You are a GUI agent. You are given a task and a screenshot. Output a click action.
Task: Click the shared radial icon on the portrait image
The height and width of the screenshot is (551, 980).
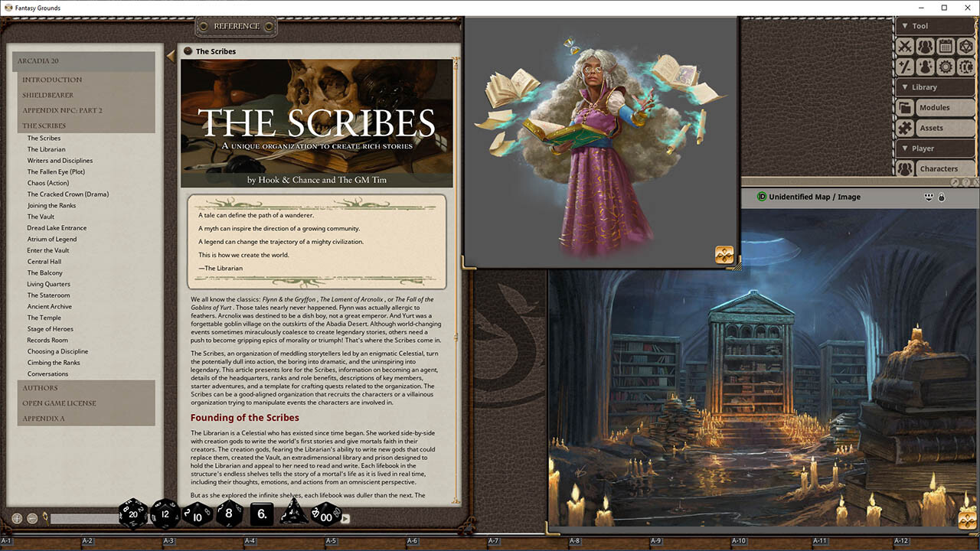pyautogui.click(x=724, y=253)
